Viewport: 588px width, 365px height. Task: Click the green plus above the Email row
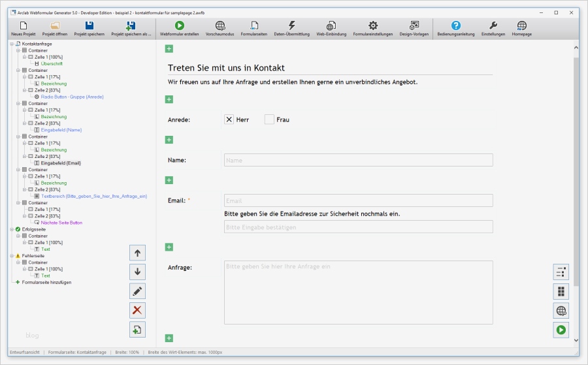pyautogui.click(x=169, y=180)
